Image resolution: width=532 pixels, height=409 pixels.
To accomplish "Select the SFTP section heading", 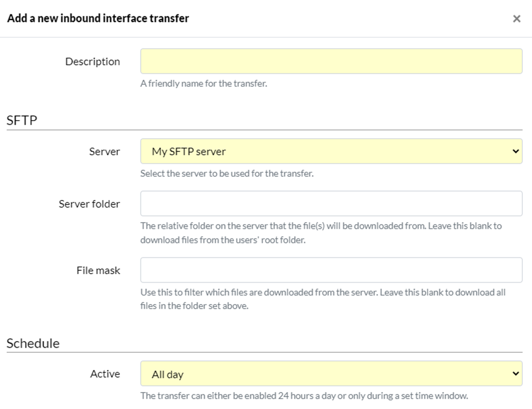I will (x=22, y=121).
